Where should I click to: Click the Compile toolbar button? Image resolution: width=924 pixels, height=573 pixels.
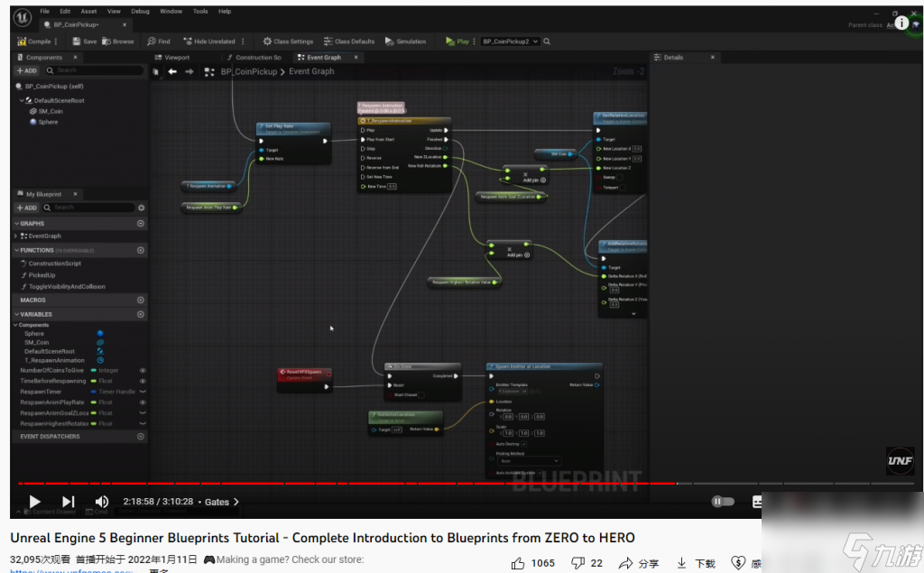pos(33,42)
